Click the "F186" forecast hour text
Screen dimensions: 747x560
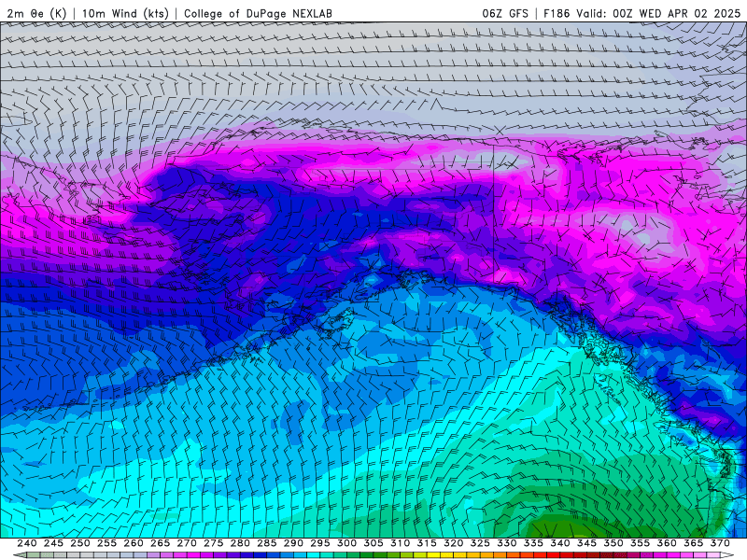(x=557, y=13)
